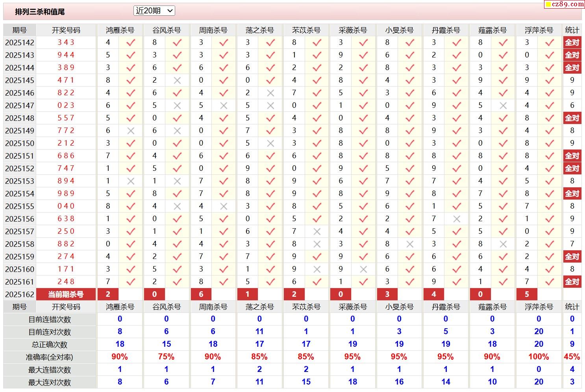Click draw number 0 2 3
Image resolution: width=585 pixels, height=392 pixels.
point(66,105)
